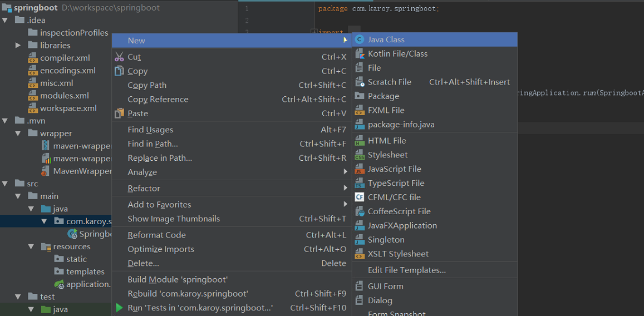
Task: Click the JavaScript File icon
Action: pyautogui.click(x=360, y=169)
